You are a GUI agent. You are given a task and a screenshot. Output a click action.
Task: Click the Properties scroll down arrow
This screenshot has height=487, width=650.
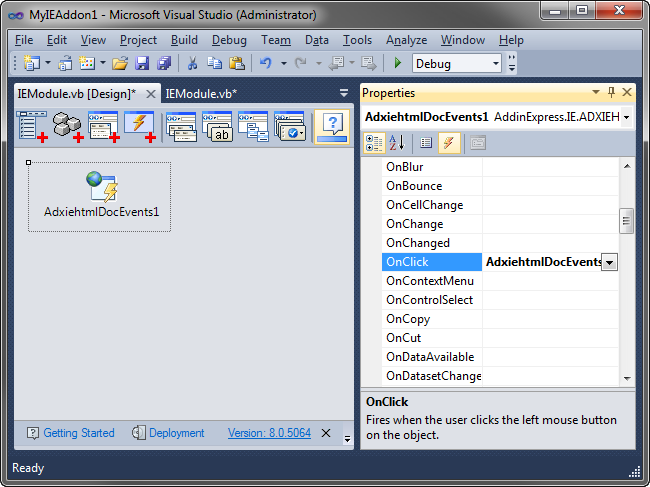coord(627,378)
